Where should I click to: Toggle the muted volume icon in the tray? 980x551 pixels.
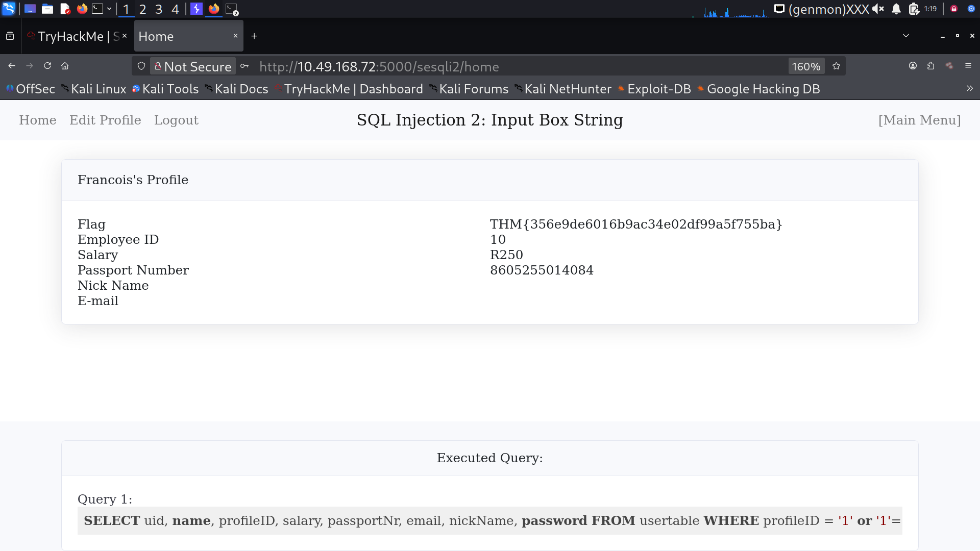coord(878,9)
